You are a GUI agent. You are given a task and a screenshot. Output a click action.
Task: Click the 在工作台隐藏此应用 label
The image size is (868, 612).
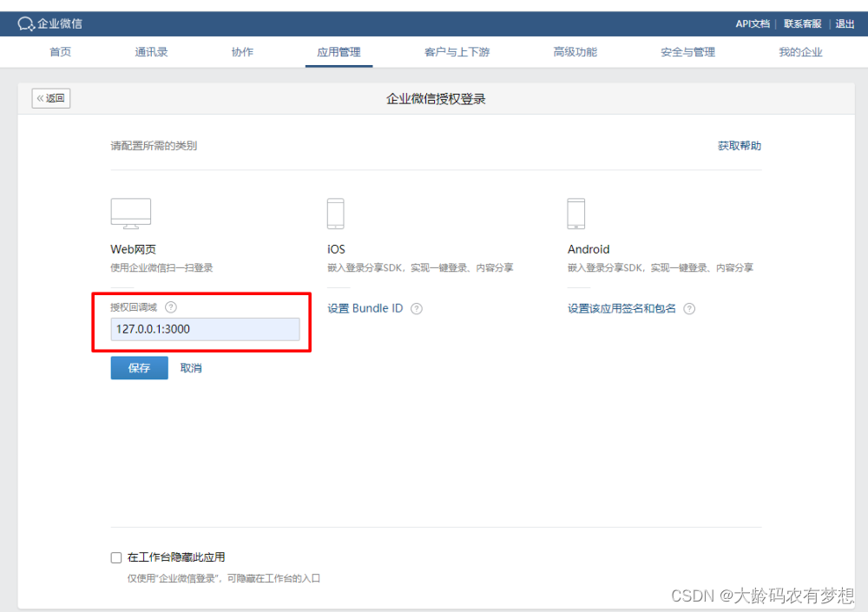click(x=176, y=557)
